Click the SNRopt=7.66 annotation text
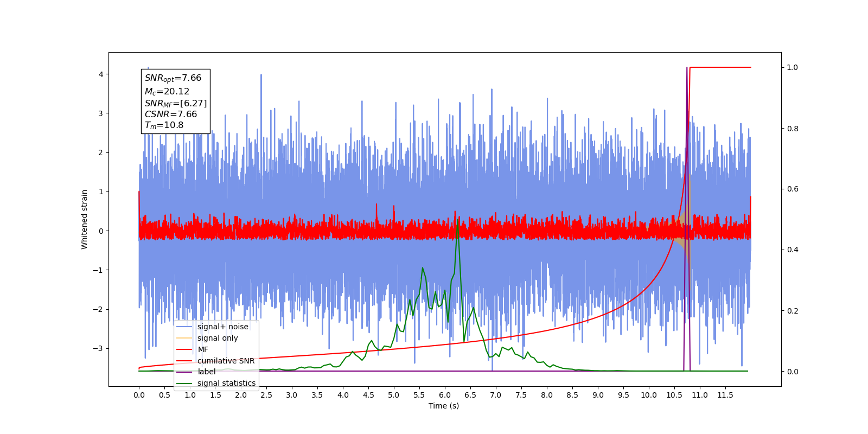Viewport: 868px width, 434px height. (173, 78)
